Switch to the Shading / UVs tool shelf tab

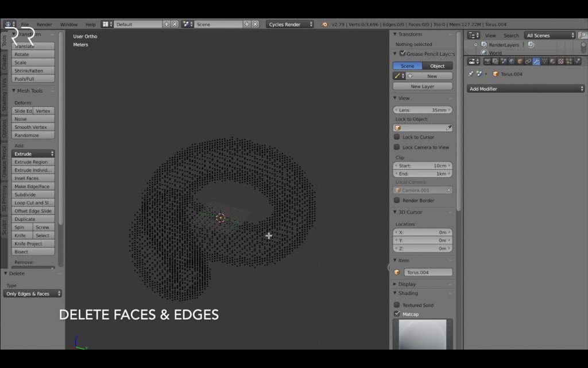(x=4, y=95)
